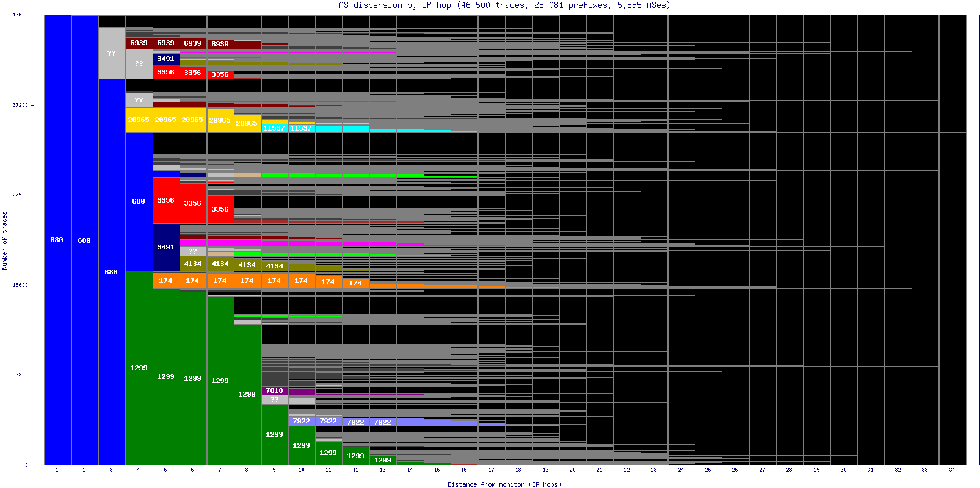Click the 18600 y-axis tick label
This screenshot has height=488, width=980.
click(20, 285)
